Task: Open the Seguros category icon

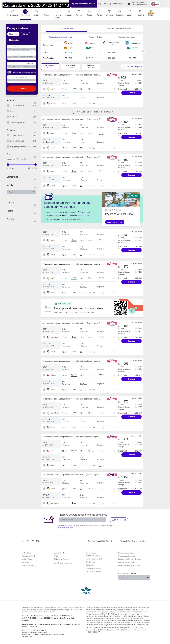Action: pyautogui.click(x=130, y=12)
